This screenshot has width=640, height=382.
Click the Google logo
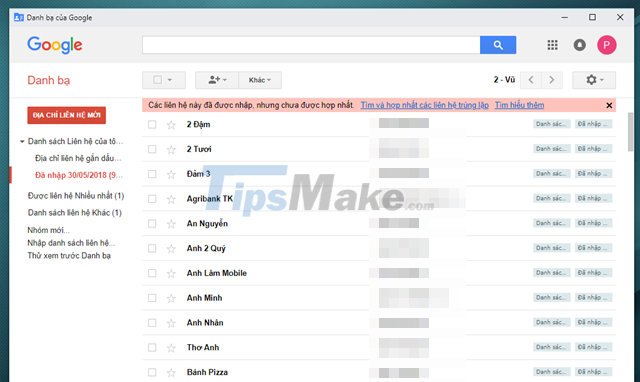click(55, 45)
